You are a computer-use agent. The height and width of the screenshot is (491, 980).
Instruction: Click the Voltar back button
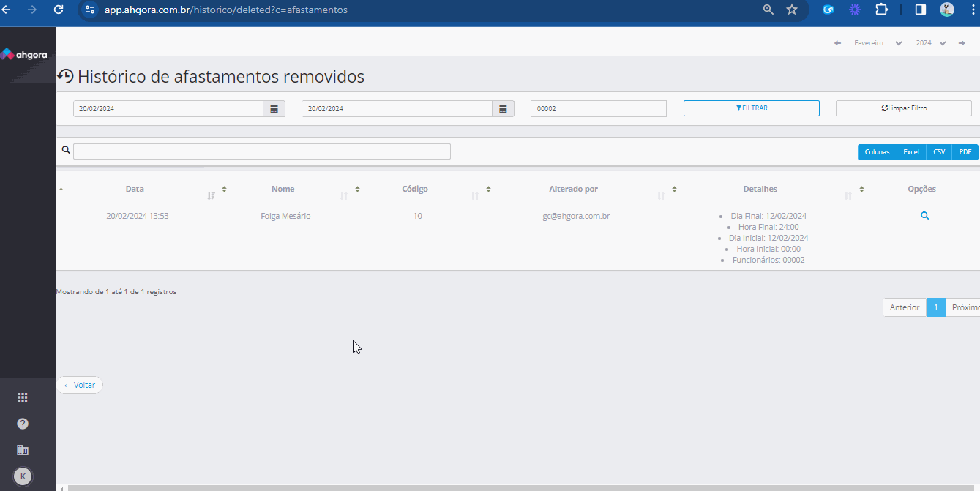[x=80, y=385]
